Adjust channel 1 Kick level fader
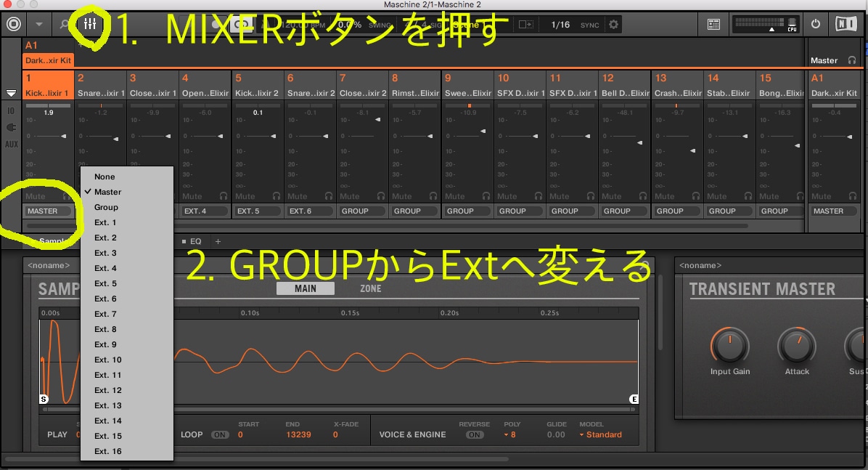 [63, 136]
